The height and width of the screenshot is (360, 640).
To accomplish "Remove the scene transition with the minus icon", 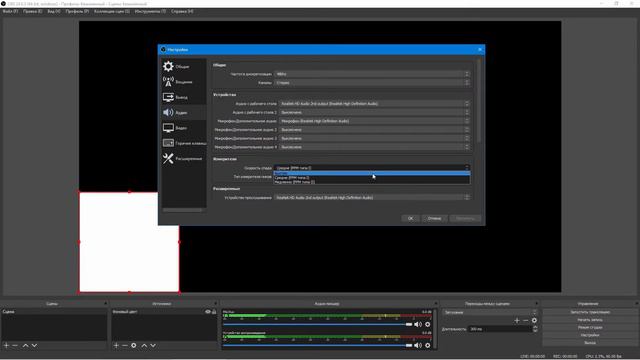I will coord(525,320).
